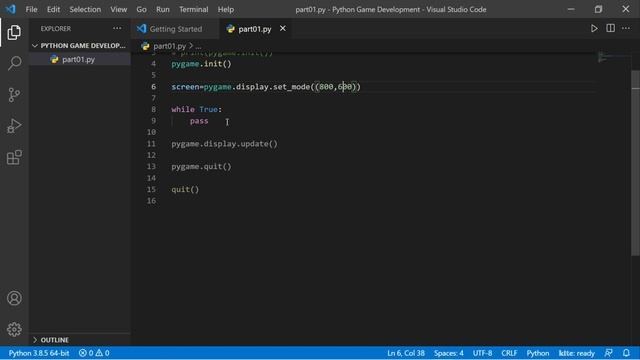Click the VS Code logo in title bar
Image resolution: width=640 pixels, height=360 pixels.
point(10,9)
